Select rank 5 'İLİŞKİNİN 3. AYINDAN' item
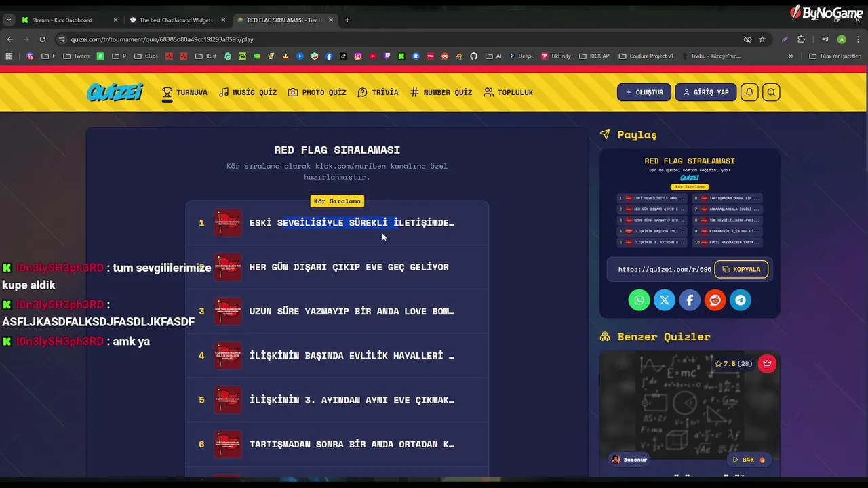 click(x=337, y=400)
